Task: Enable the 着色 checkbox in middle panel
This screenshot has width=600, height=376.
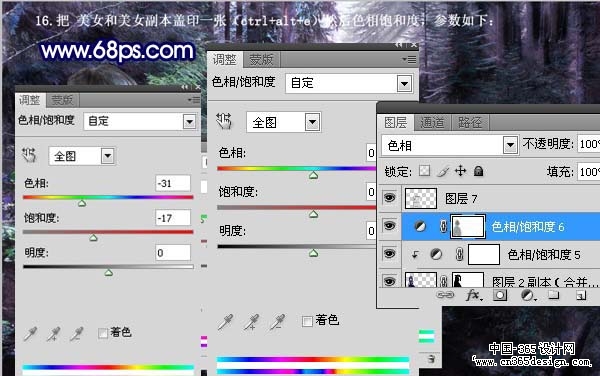Action: pos(307,321)
